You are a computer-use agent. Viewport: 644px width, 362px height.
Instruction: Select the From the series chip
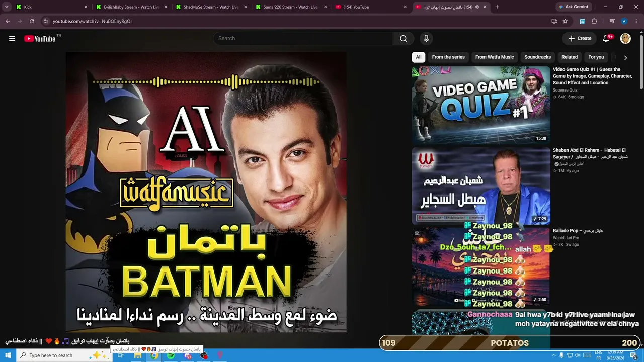(448, 57)
